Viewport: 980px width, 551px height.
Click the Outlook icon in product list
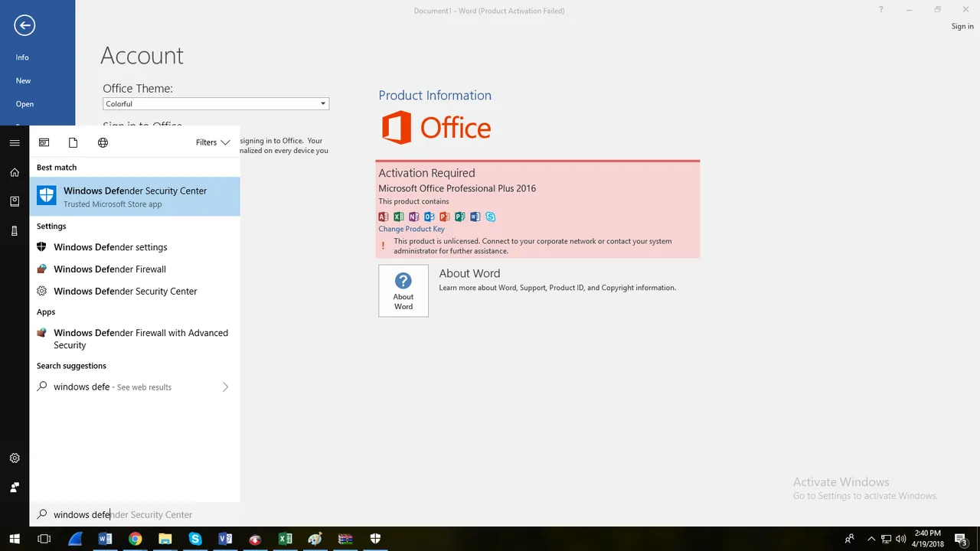pos(430,217)
